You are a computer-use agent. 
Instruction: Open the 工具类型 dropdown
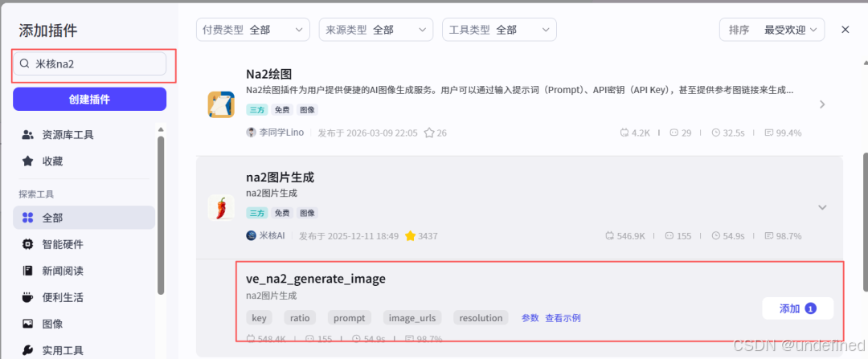[x=499, y=30]
